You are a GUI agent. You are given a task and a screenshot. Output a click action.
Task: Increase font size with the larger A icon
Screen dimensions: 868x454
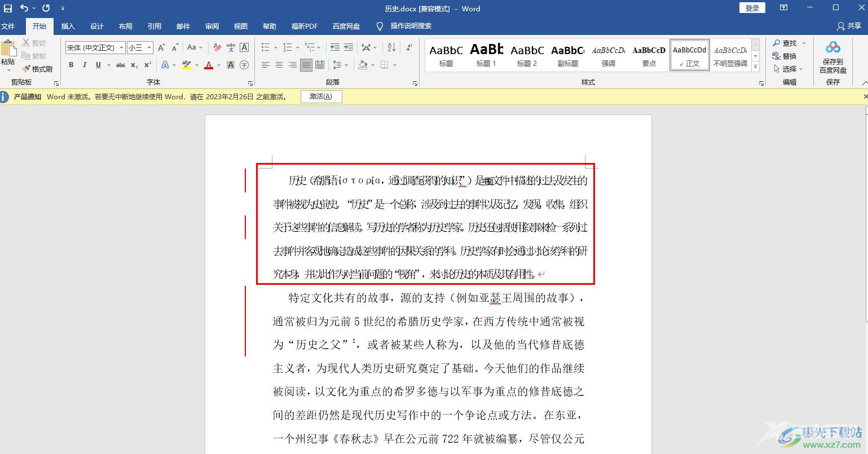162,47
